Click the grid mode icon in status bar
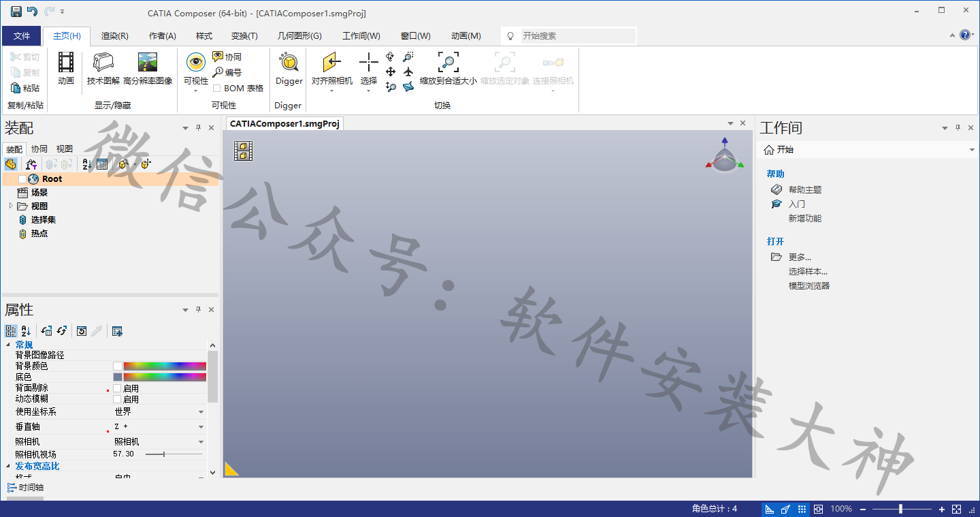This screenshot has height=517, width=980. click(x=802, y=509)
